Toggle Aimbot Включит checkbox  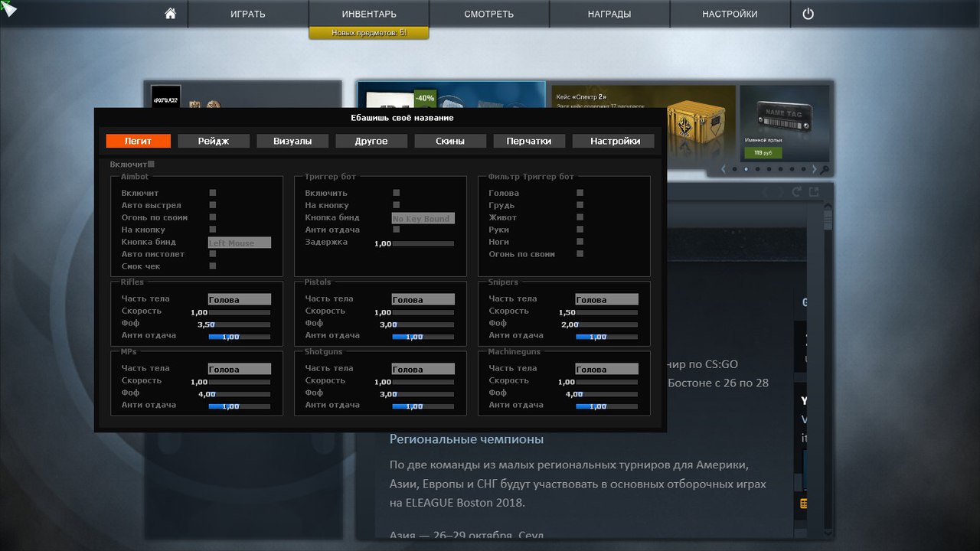pyautogui.click(x=213, y=193)
